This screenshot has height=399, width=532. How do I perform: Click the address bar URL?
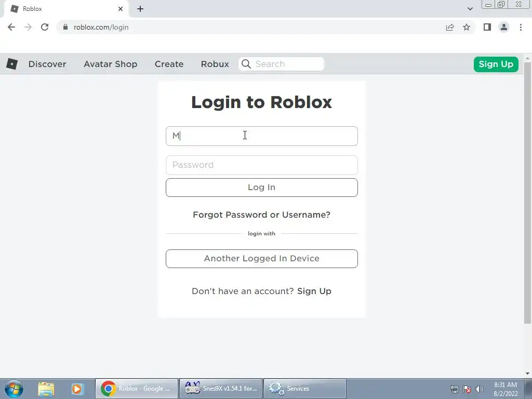tap(101, 27)
